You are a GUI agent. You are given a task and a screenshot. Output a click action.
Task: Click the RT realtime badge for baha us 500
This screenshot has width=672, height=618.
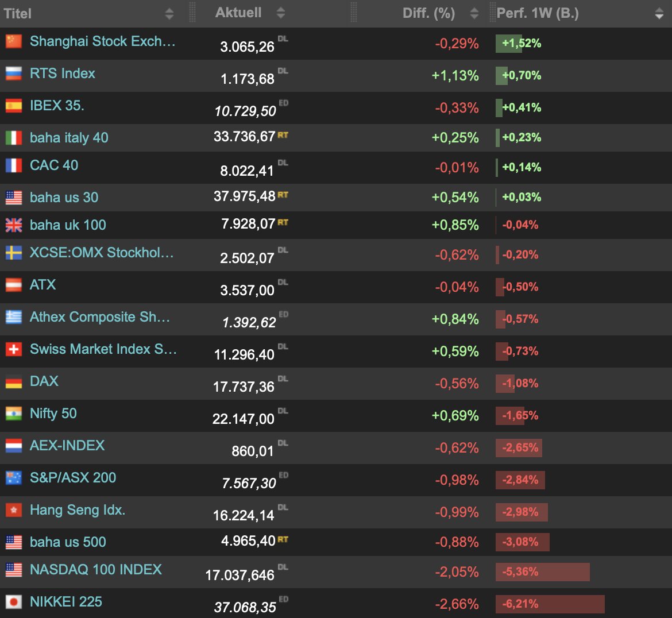pos(283,539)
